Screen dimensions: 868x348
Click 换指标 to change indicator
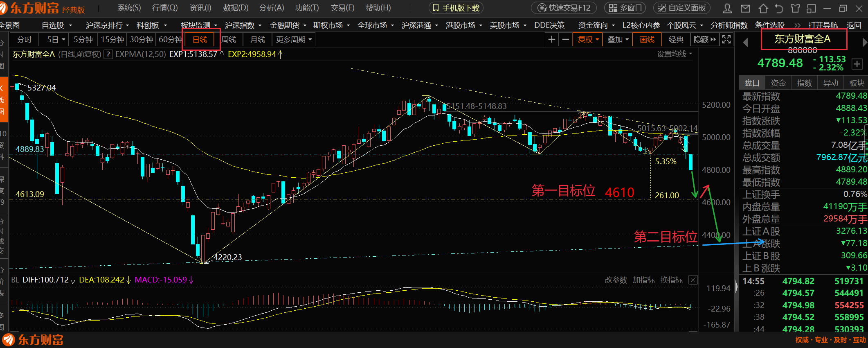pos(671,280)
